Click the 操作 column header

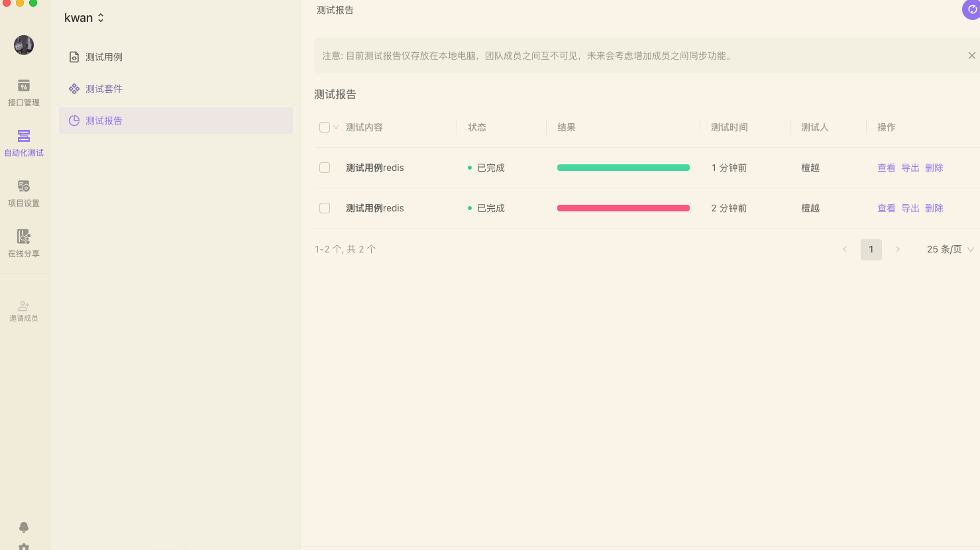pyautogui.click(x=887, y=127)
